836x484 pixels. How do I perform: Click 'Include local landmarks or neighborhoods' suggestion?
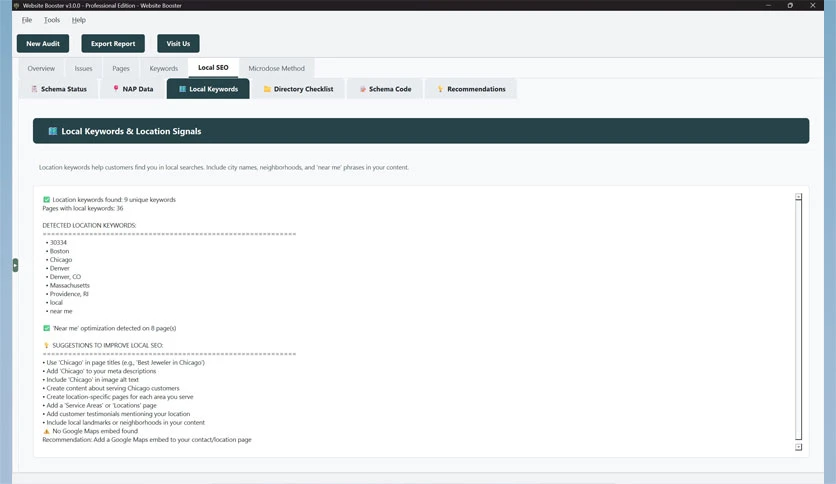click(x=124, y=423)
